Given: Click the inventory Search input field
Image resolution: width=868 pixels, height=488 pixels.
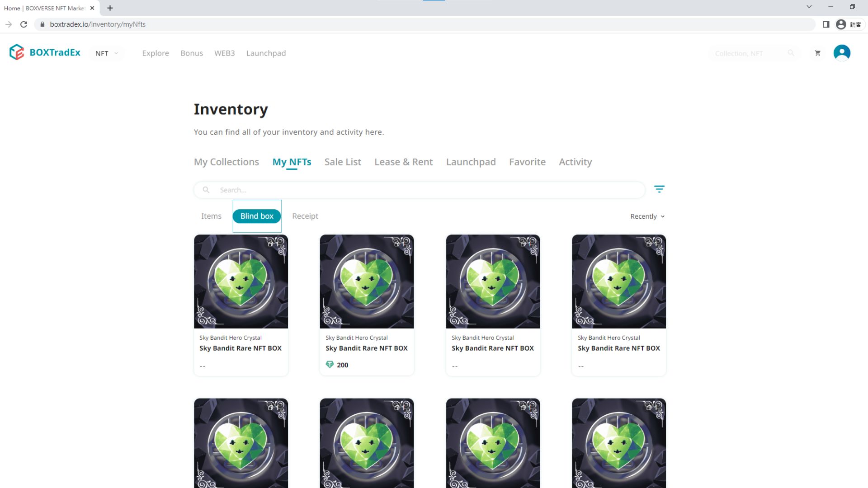Looking at the screenshot, I should click(x=425, y=190).
